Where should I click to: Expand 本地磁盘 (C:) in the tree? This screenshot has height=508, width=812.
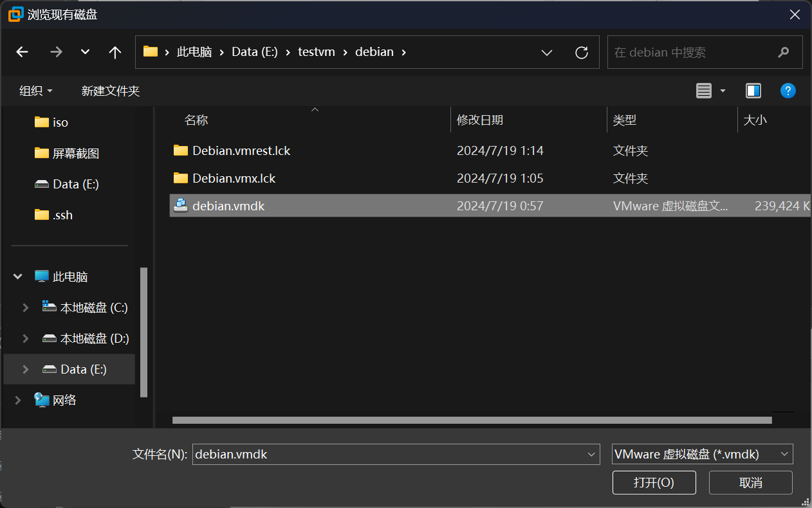point(26,307)
